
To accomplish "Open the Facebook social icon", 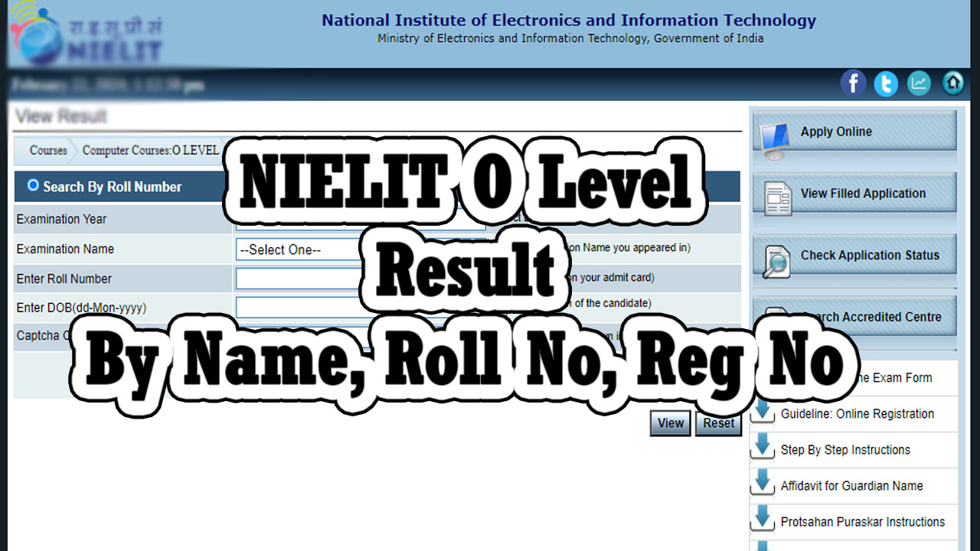I will pyautogui.click(x=853, y=83).
